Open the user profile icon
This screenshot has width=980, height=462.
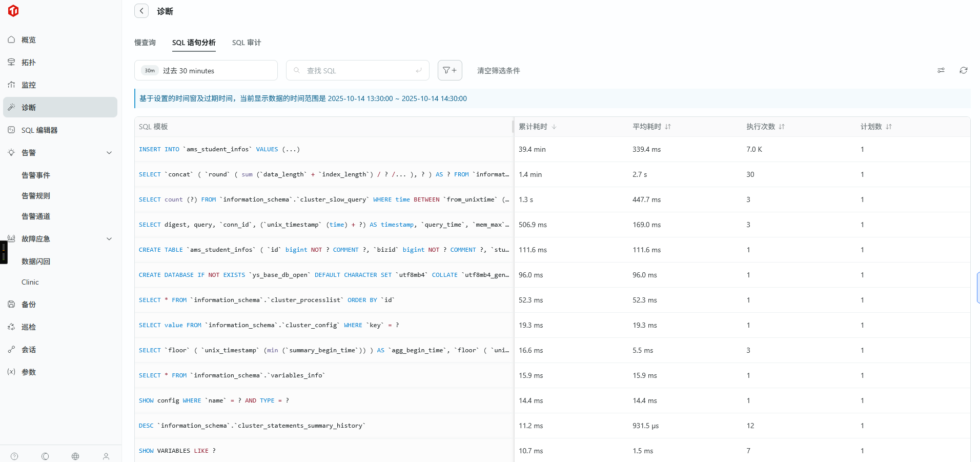106,456
